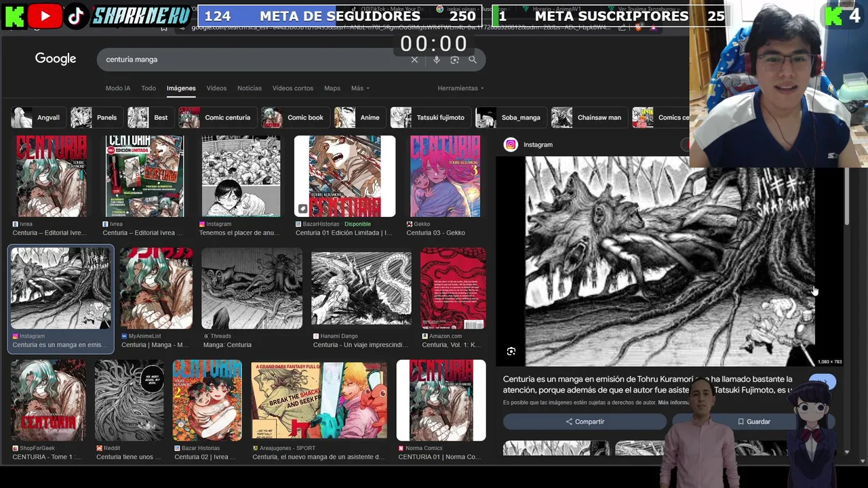This screenshot has height=488, width=868.
Task: Switch to the Videos tab
Action: coord(216,88)
